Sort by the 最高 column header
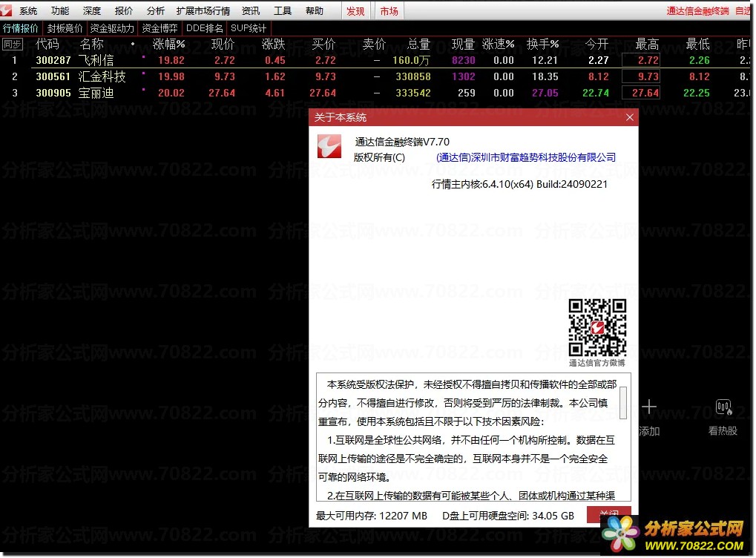The height and width of the screenshot is (558, 756). click(647, 45)
